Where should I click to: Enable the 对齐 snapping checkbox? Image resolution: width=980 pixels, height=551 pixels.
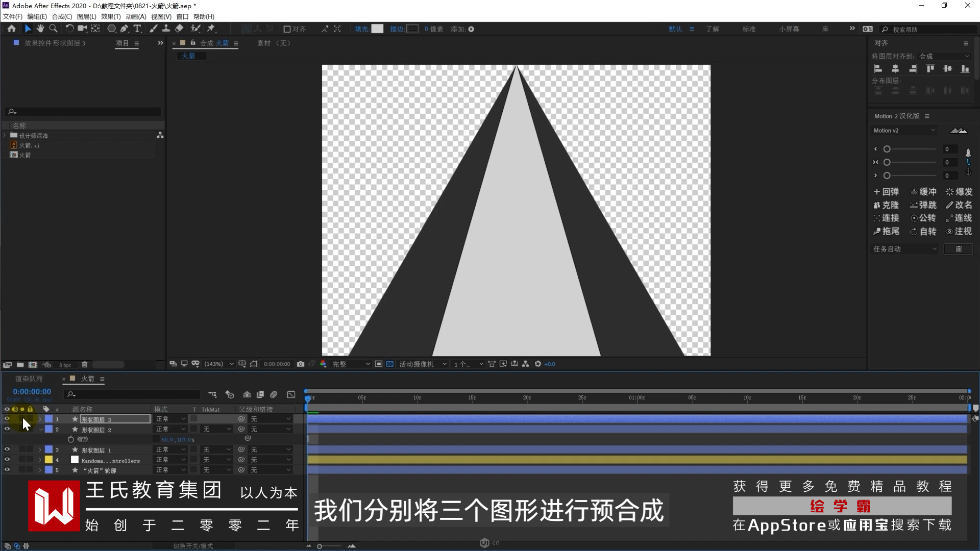[287, 29]
